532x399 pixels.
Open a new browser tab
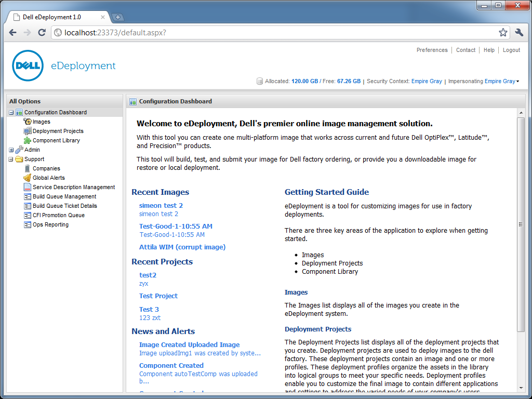click(x=117, y=17)
